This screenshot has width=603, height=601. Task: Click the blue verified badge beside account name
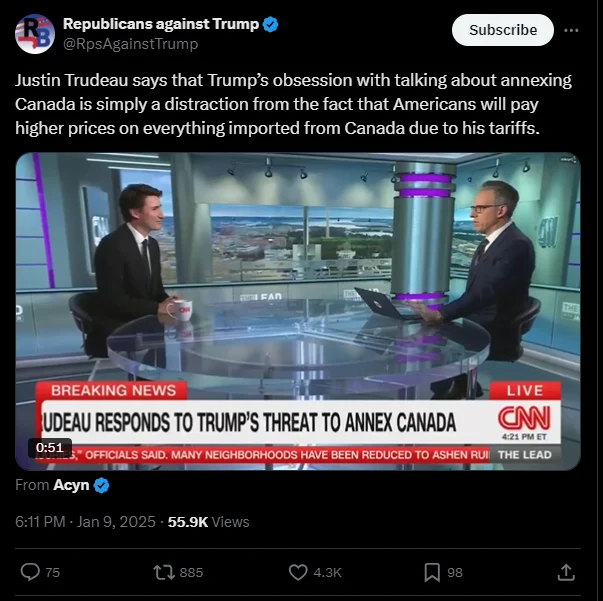pyautogui.click(x=270, y=24)
